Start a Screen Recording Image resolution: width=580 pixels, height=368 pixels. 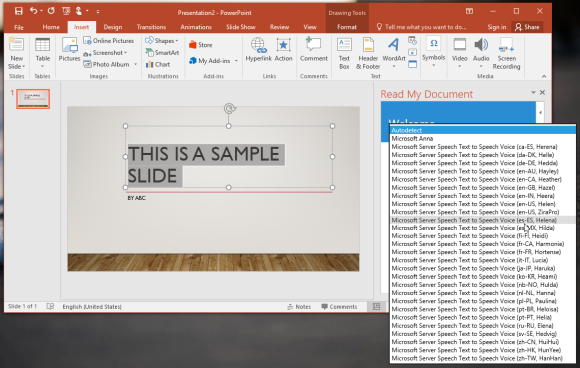(506, 54)
